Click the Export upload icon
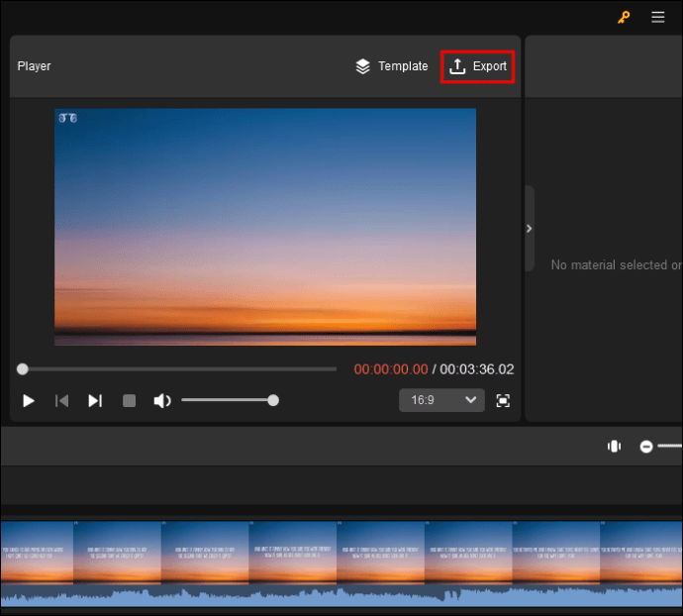 click(456, 66)
